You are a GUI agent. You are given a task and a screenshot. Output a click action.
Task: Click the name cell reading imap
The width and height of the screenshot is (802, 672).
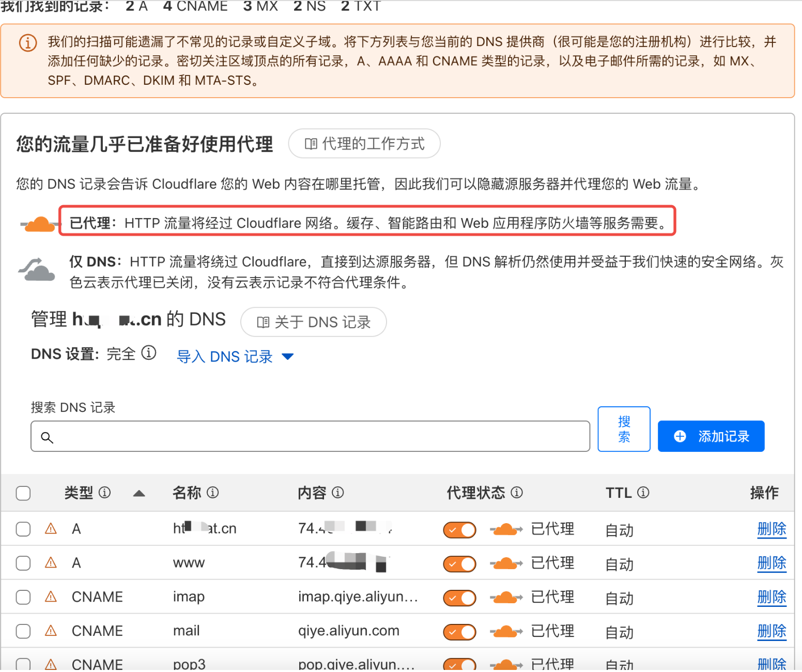(189, 597)
